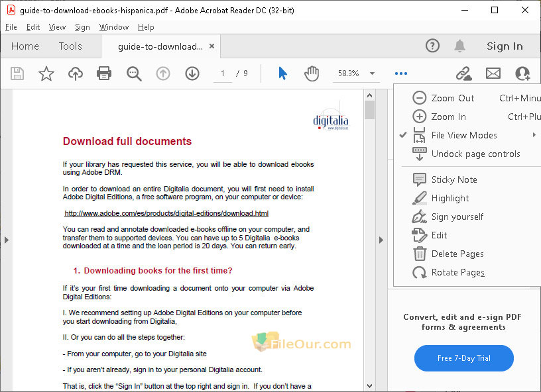The height and width of the screenshot is (392, 541).
Task: Open the Window menu
Action: [x=114, y=27]
